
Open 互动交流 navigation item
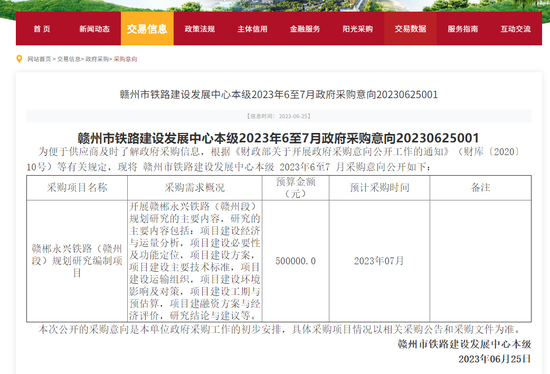[x=516, y=29]
